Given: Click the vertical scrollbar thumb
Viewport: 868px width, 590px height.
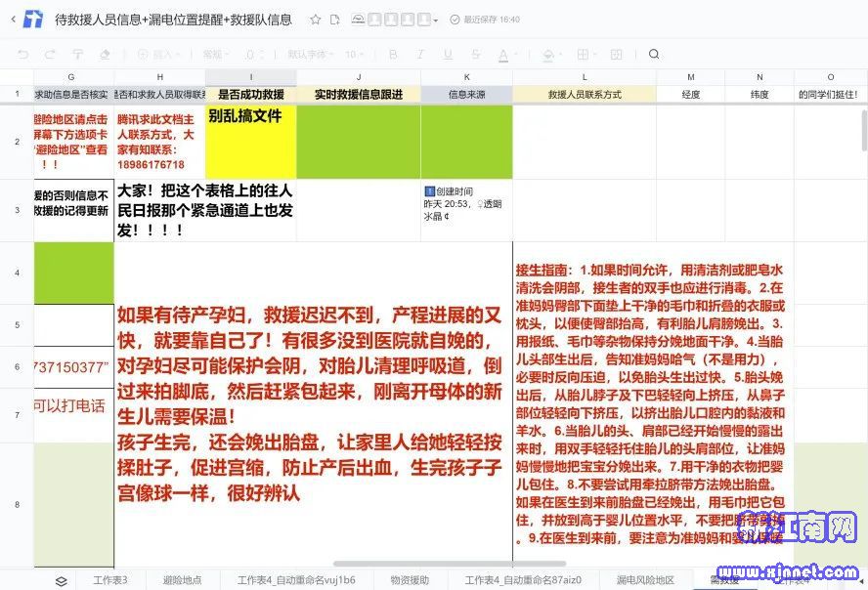Looking at the screenshot, I should click(864, 130).
